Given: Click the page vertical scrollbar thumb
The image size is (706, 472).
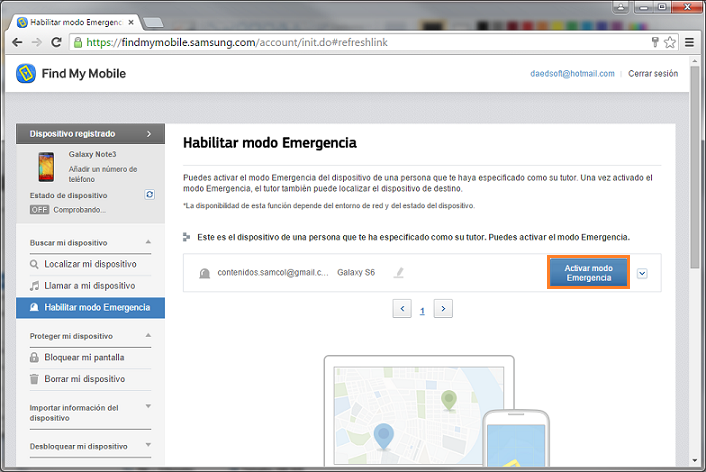Looking at the screenshot, I should 695,167.
